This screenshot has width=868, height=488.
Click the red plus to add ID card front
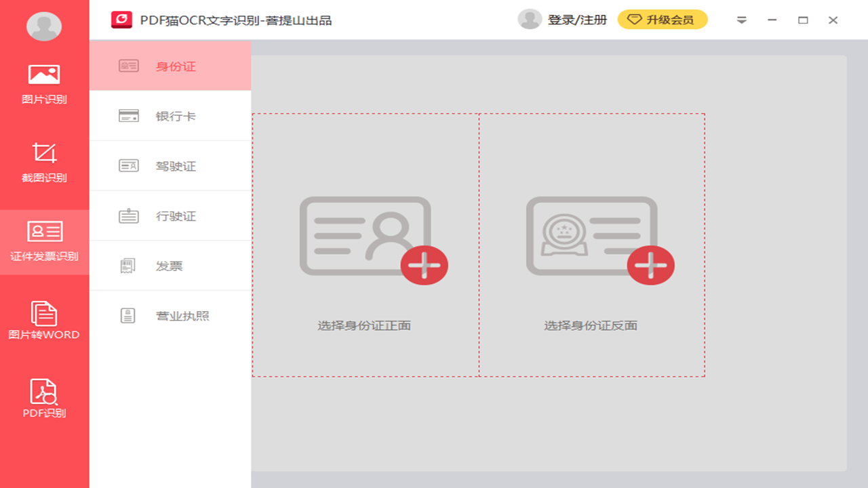[425, 265]
